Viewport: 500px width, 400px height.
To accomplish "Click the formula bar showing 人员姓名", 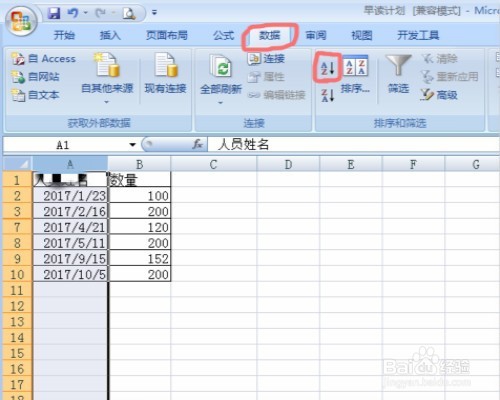I will click(353, 145).
